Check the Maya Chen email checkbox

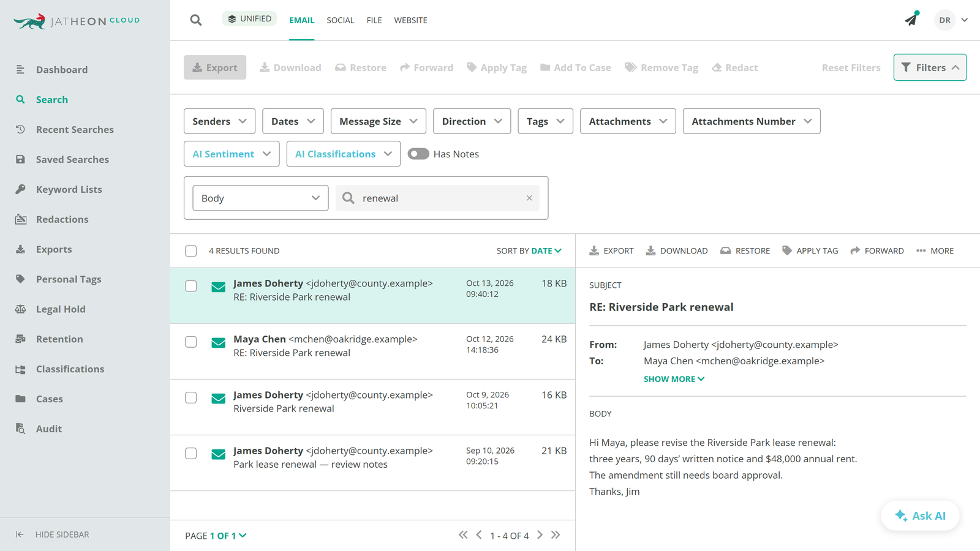click(x=191, y=342)
